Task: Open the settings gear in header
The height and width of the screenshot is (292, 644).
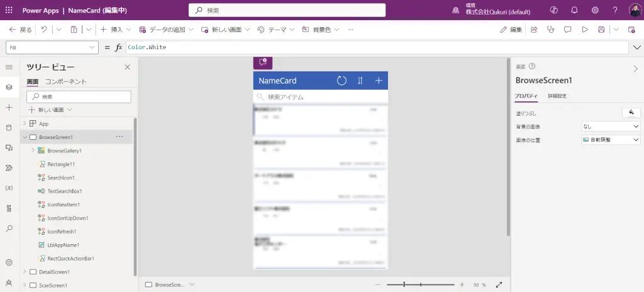Action: tap(595, 10)
